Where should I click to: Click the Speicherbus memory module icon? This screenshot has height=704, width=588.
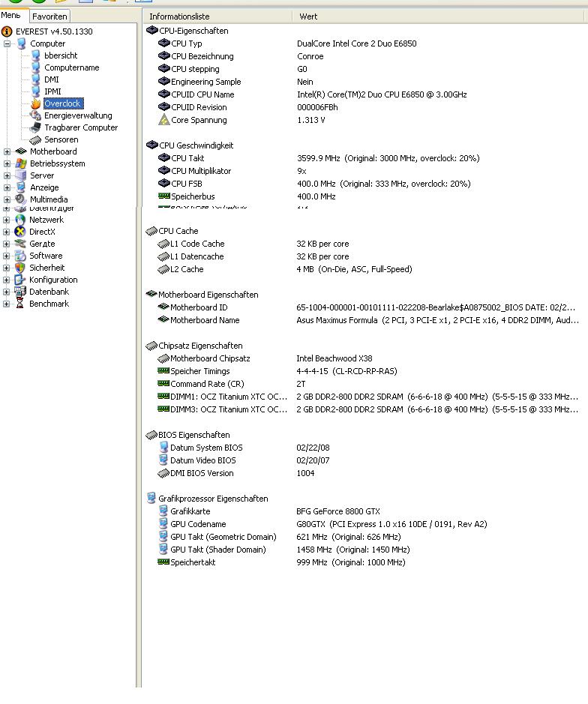164,196
